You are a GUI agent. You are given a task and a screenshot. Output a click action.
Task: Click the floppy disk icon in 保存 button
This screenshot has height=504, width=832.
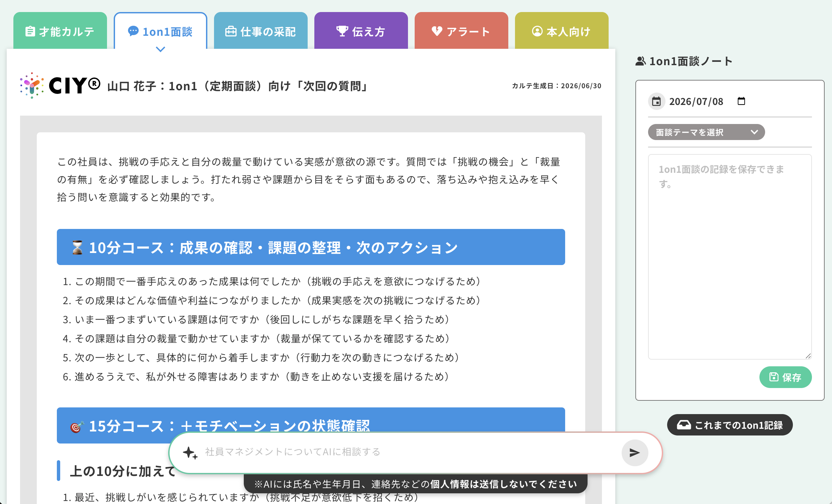(773, 377)
